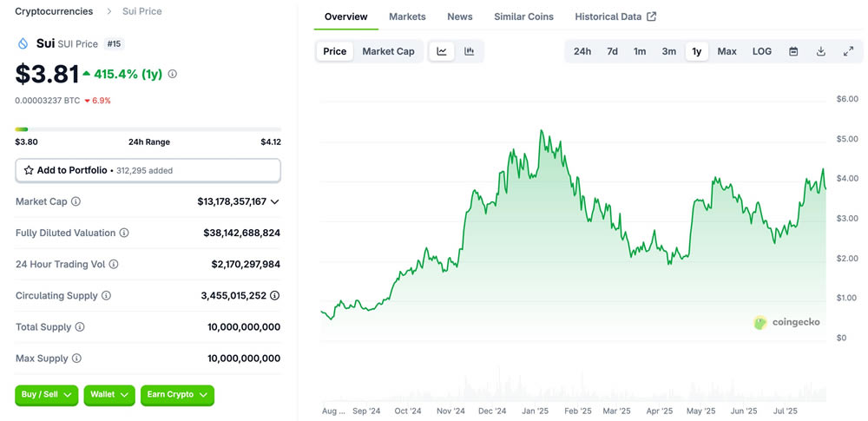Expand chart to fullscreen

[848, 51]
